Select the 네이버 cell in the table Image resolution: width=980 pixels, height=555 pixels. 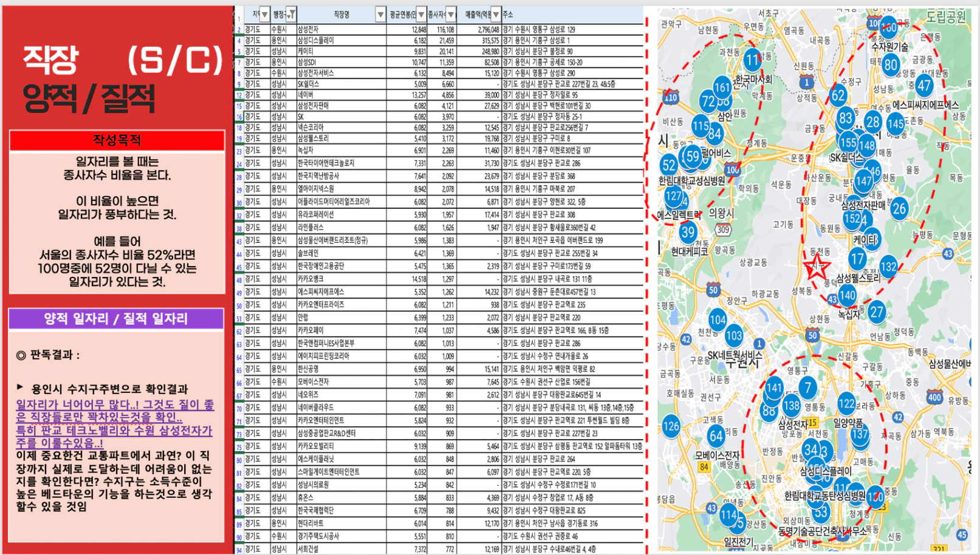tap(341, 95)
